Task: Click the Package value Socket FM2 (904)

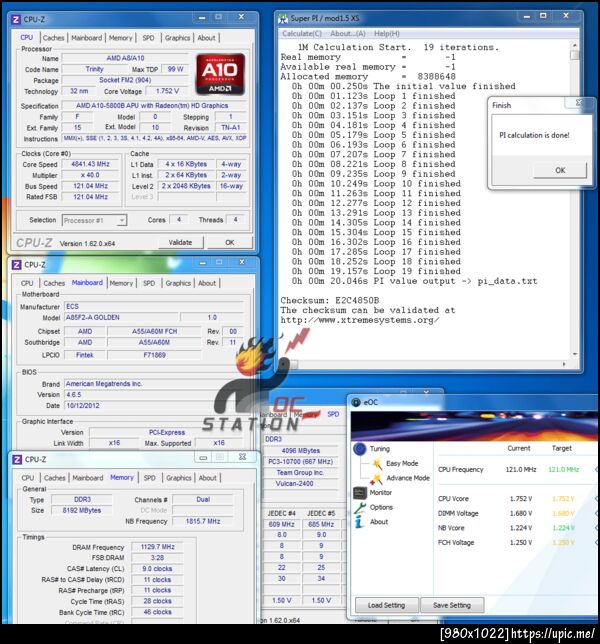Action: coord(125,80)
